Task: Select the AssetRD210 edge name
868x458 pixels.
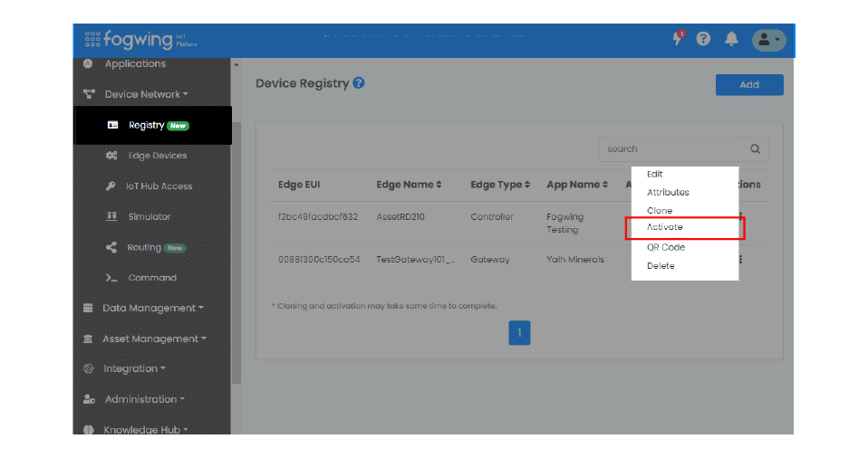Action: [400, 217]
